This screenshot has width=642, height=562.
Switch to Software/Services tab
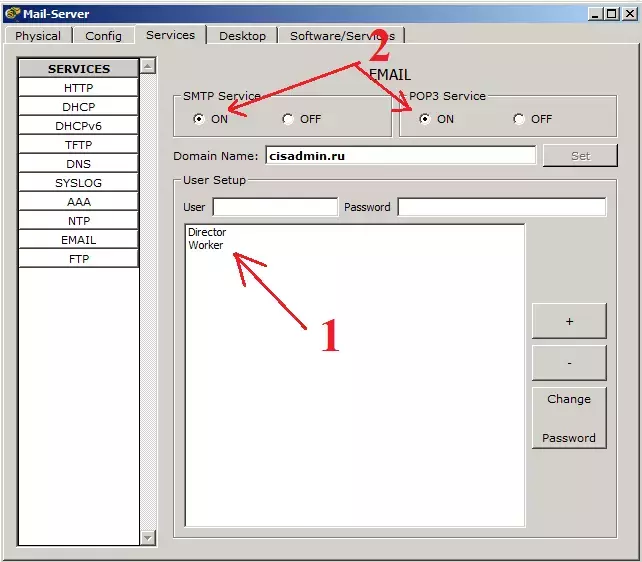342,36
